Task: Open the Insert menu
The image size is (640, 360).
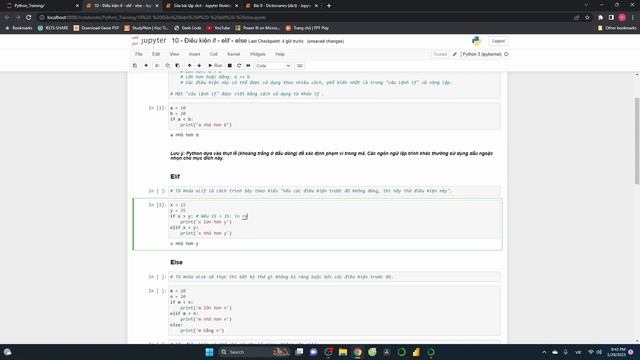Action: (194, 54)
